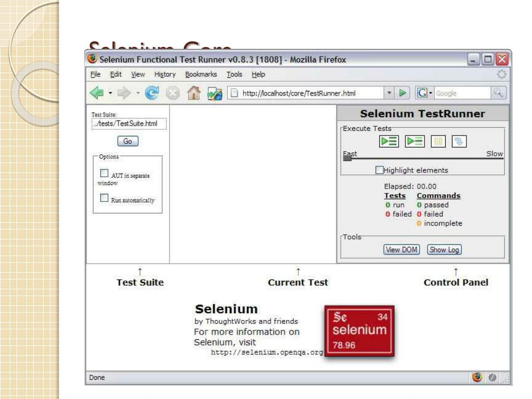Viewport: 532px width, 399px height.
Task: Click the Google search engine icon
Action: [422, 92]
